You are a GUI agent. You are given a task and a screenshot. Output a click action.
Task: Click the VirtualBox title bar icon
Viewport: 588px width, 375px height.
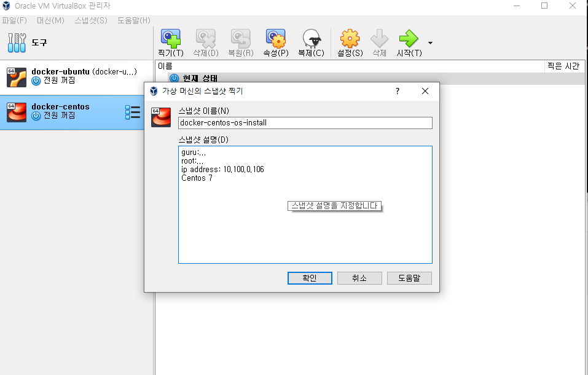[6, 6]
